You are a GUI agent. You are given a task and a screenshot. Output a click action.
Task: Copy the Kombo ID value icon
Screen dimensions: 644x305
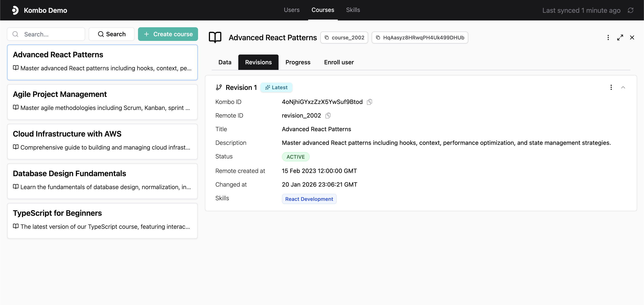click(x=369, y=102)
